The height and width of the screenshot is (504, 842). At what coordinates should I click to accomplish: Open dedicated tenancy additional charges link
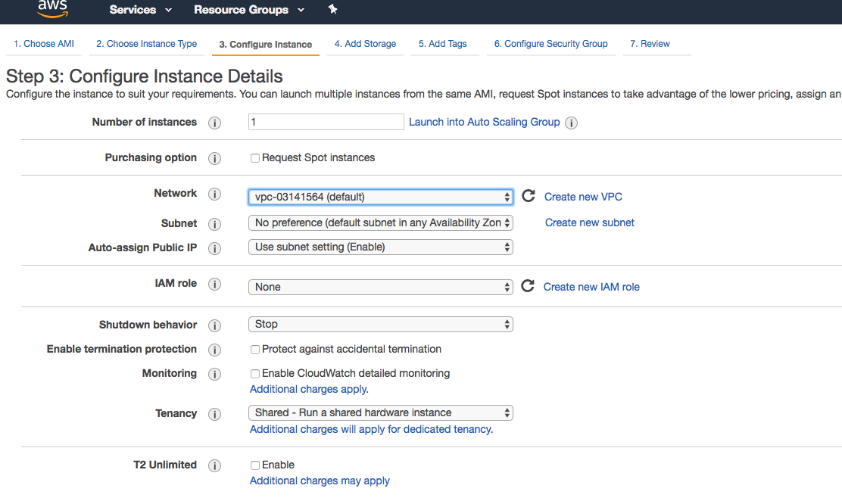372,429
